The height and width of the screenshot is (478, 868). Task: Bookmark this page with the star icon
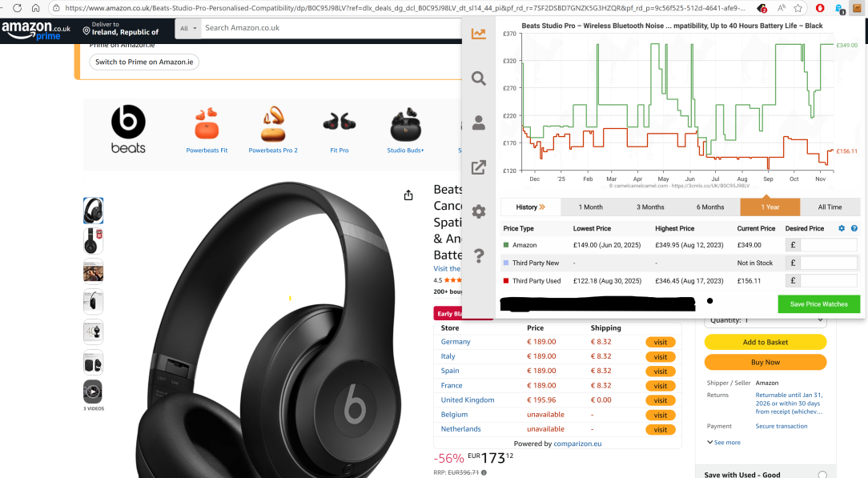click(798, 8)
